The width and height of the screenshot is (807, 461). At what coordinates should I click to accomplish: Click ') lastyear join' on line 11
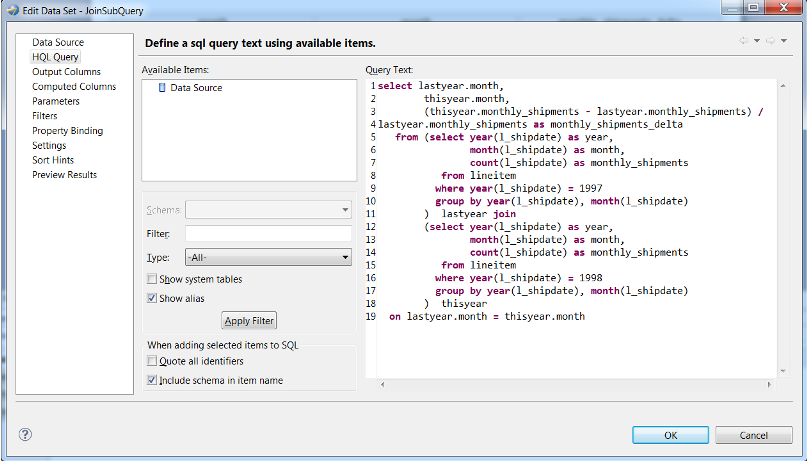(x=470, y=214)
